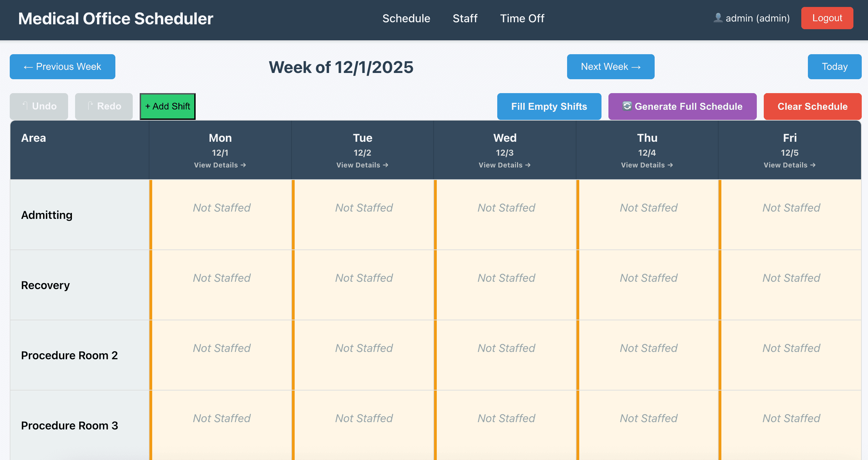This screenshot has height=460, width=868.
Task: Click the Clear Schedule button
Action: pos(812,106)
